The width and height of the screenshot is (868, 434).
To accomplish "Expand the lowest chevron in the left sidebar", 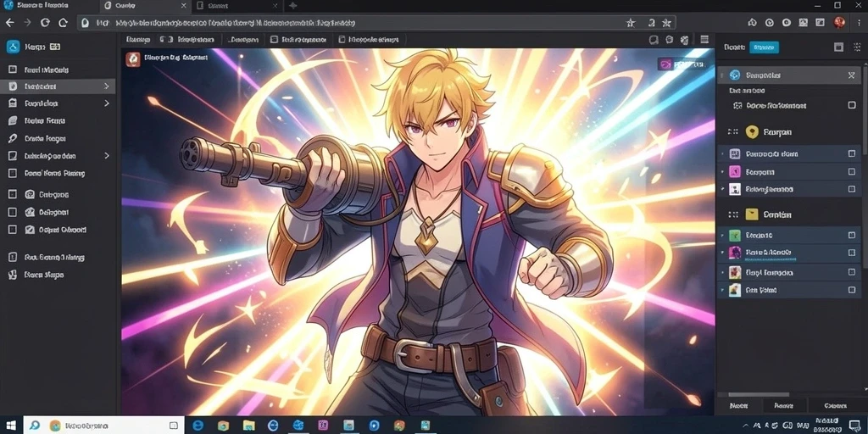I will 106,156.
